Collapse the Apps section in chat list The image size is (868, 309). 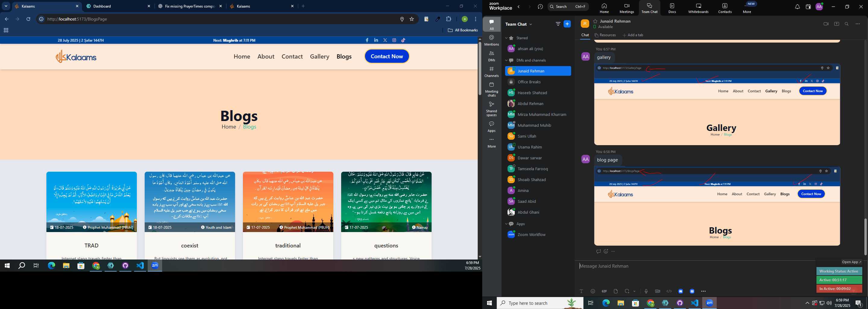coord(506,224)
